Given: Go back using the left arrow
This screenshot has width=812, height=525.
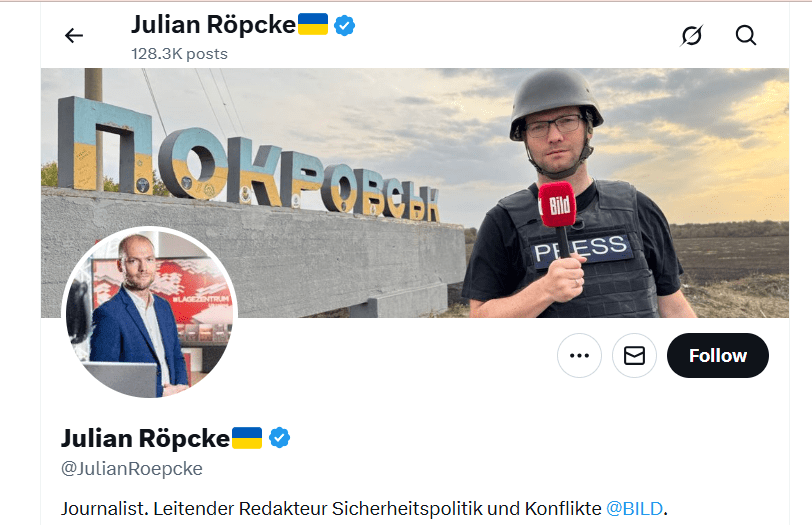Looking at the screenshot, I should [x=74, y=35].
